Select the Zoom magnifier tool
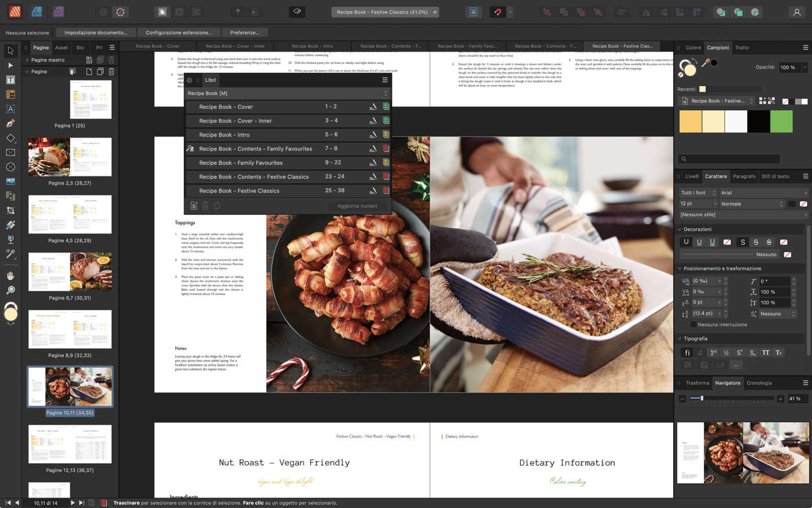 click(x=10, y=290)
